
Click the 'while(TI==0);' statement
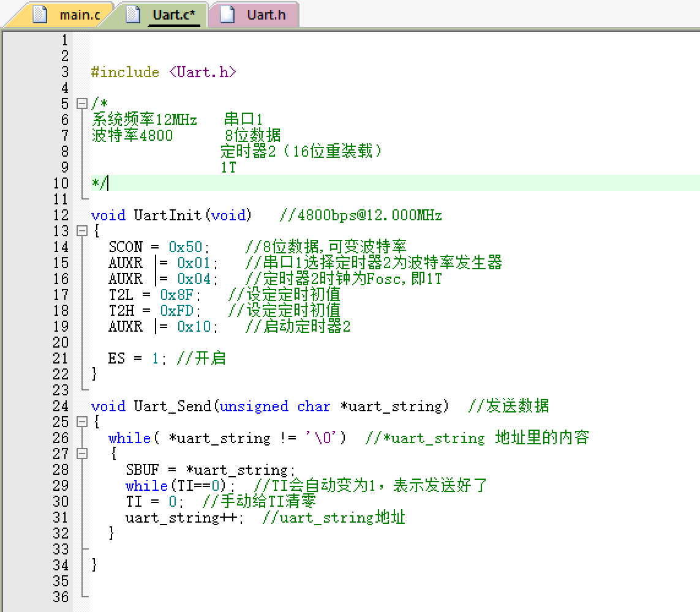click(180, 485)
